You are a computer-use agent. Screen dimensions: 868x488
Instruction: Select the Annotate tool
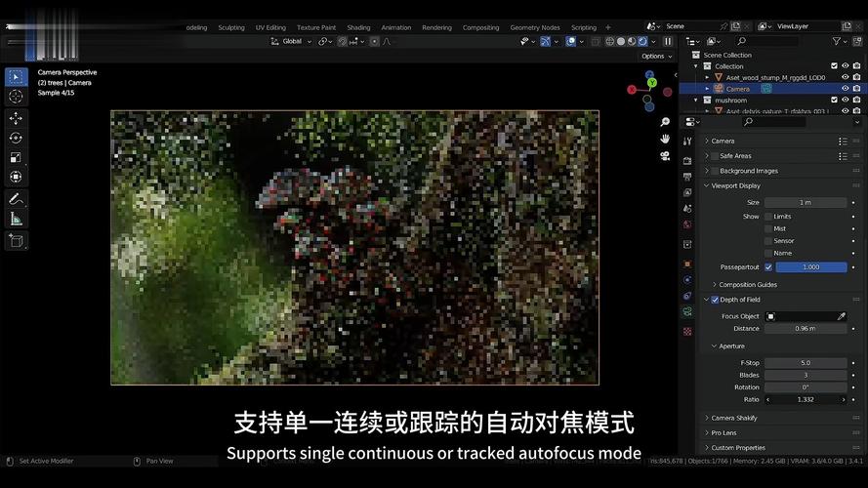[16, 199]
